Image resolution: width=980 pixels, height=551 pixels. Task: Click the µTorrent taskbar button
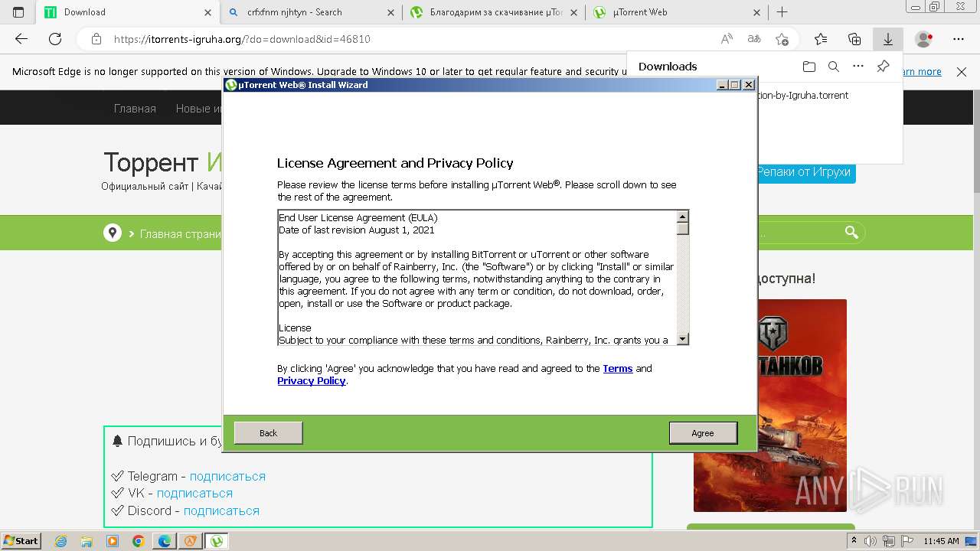pyautogui.click(x=217, y=541)
